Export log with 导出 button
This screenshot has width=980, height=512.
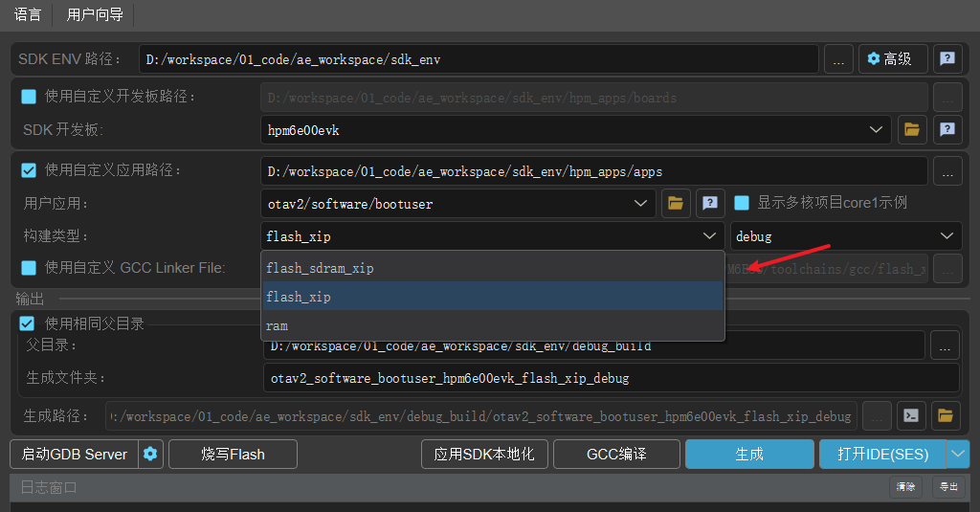(948, 487)
